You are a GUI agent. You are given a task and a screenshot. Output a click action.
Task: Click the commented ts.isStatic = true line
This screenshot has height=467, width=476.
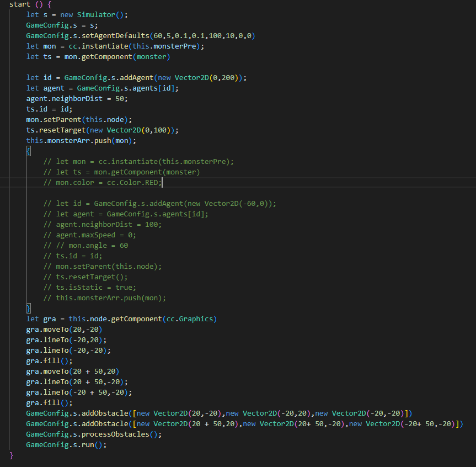click(96, 287)
